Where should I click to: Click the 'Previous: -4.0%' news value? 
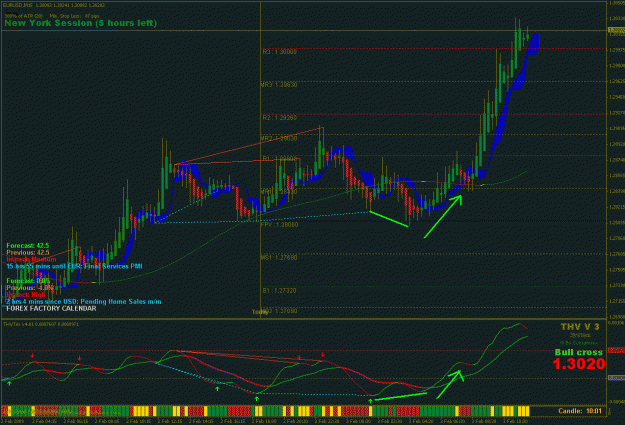point(30,288)
